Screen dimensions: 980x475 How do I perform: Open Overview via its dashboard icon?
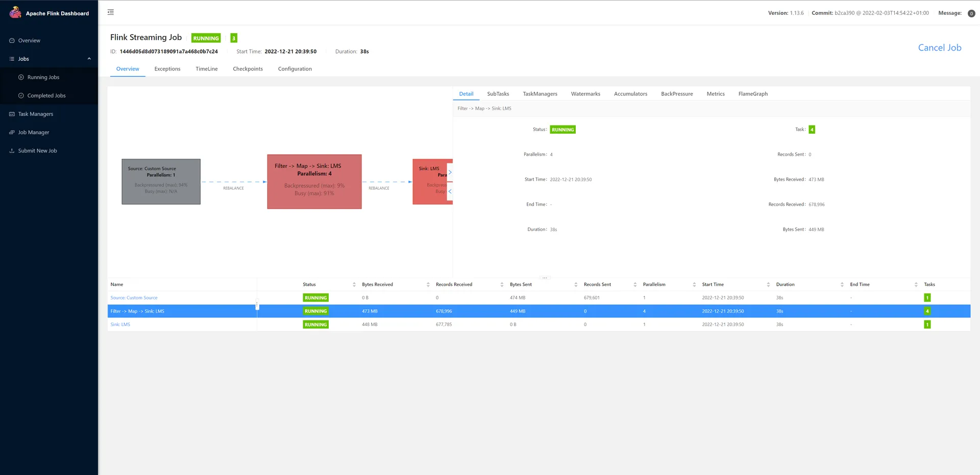pyautogui.click(x=12, y=41)
